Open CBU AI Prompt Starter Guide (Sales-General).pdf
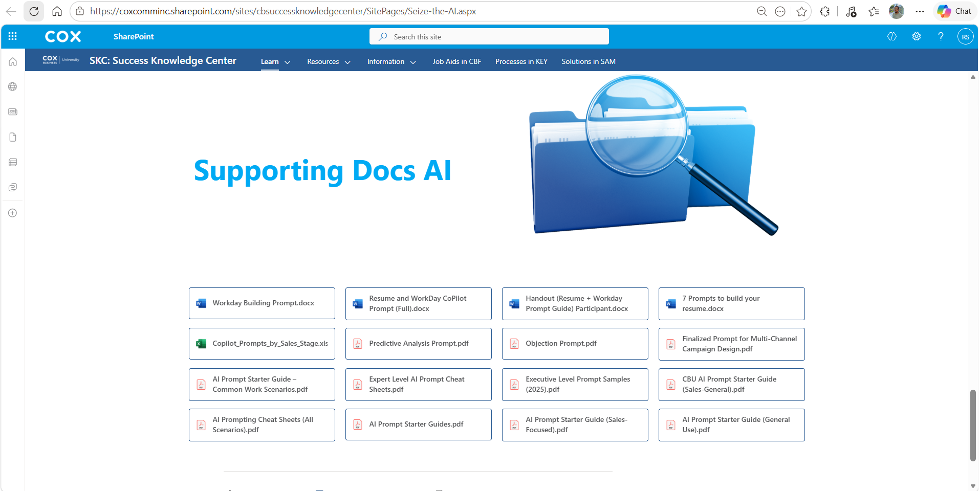 tap(732, 384)
